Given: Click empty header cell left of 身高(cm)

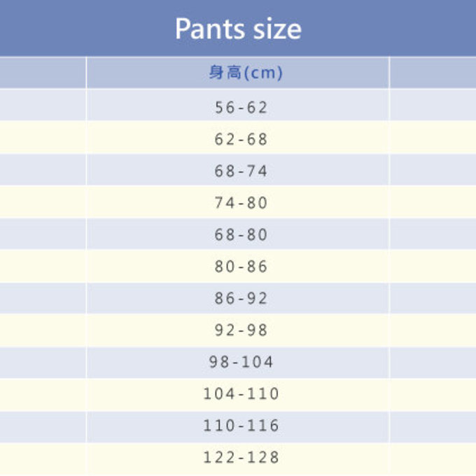Looking at the screenshot, I should coord(43,73).
